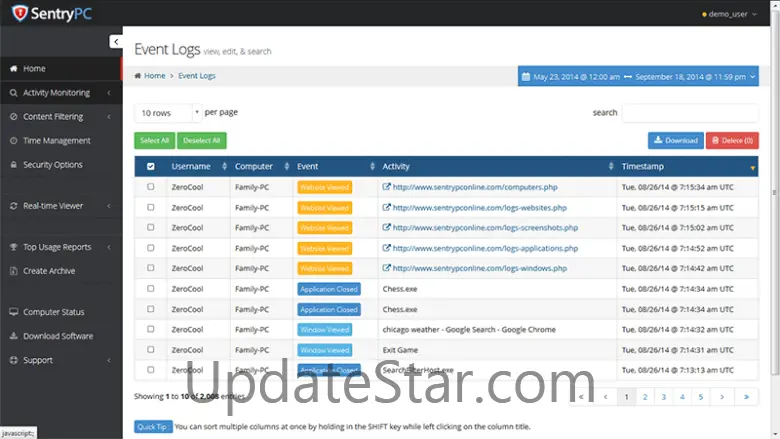The height and width of the screenshot is (439, 780).
Task: Click the Time Management clock icon
Action: click(13, 141)
